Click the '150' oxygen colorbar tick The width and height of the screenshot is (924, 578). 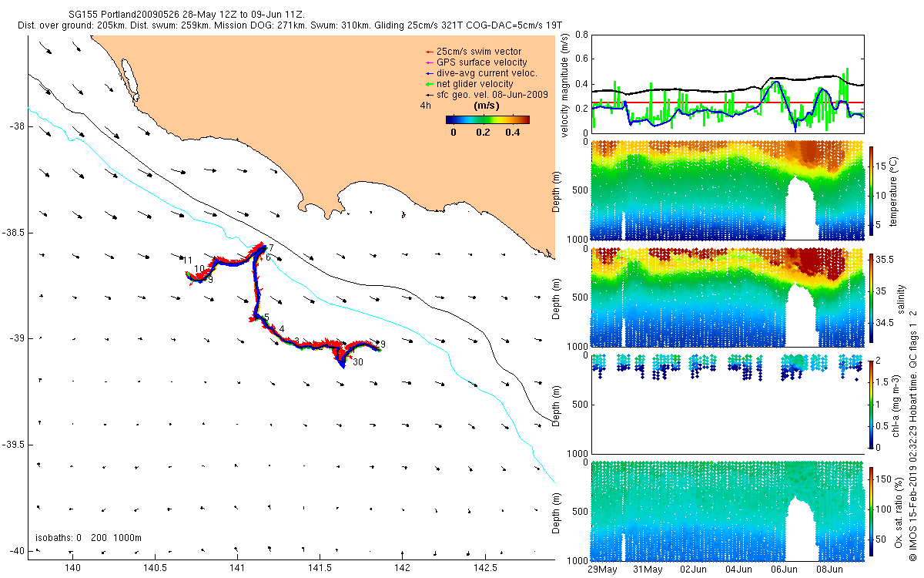click(x=885, y=479)
